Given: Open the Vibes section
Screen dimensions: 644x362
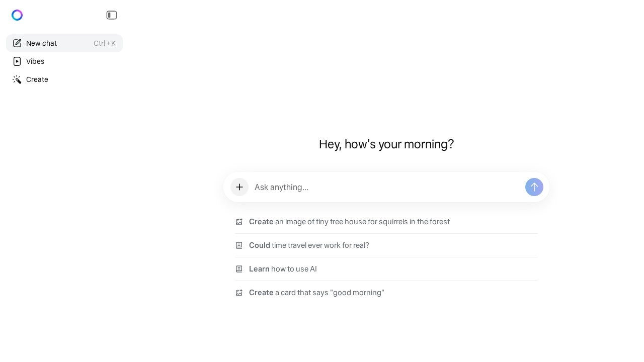Looking at the screenshot, I should click(35, 61).
